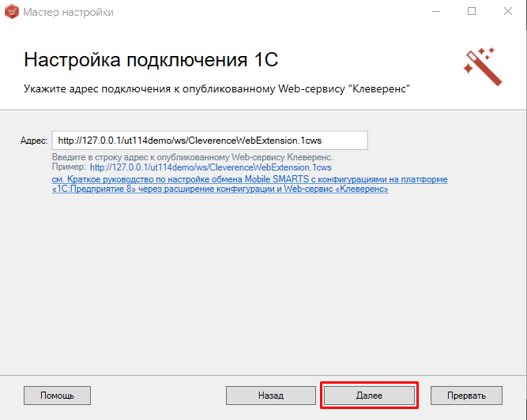Click the magic wand wizard icon

483,66
